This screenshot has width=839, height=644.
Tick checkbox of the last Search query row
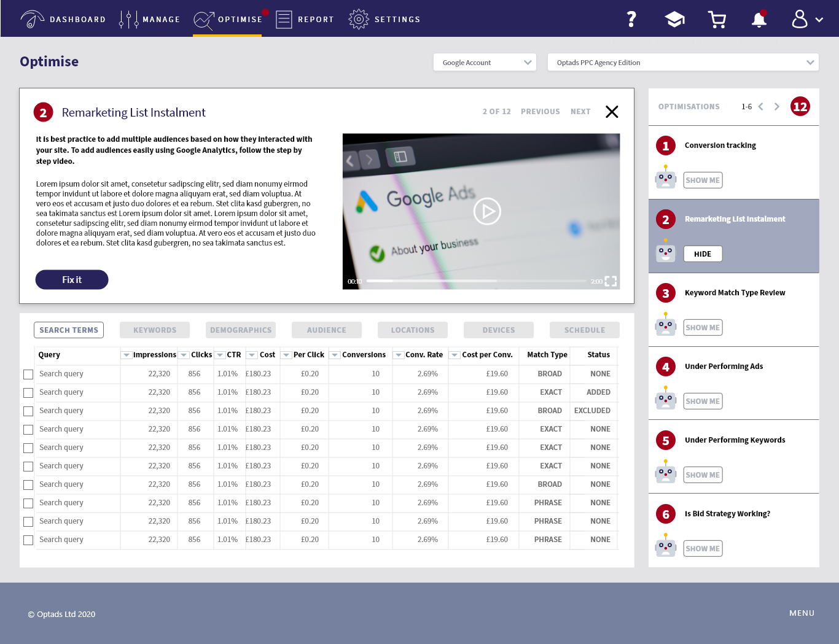click(x=28, y=540)
